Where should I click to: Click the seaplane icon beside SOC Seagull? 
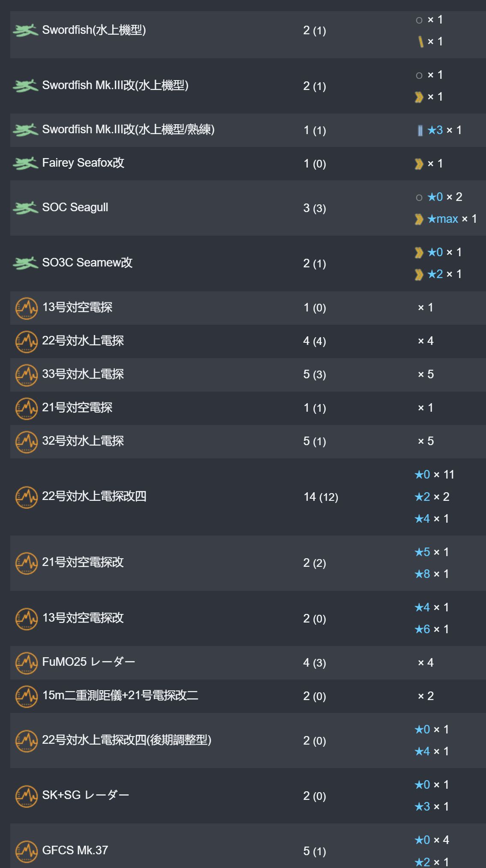pyautogui.click(x=25, y=208)
